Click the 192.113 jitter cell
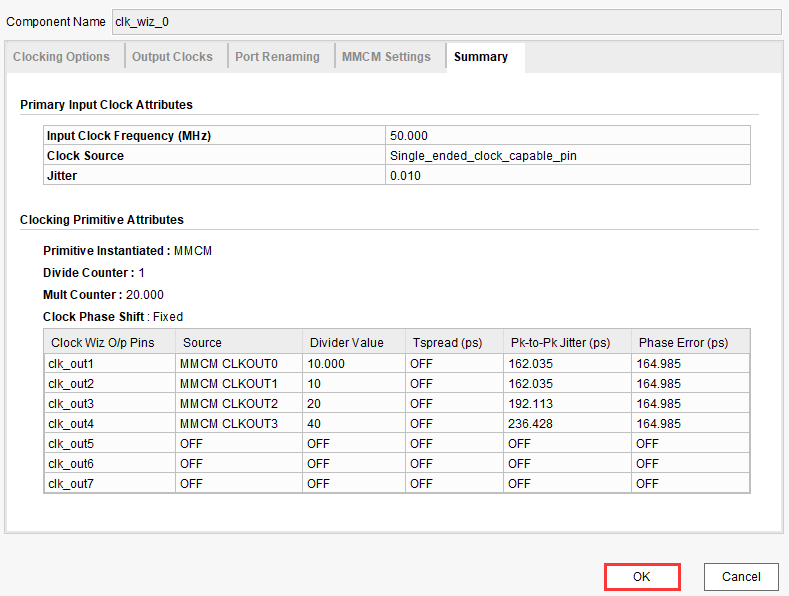This screenshot has width=789, height=596. click(567, 404)
